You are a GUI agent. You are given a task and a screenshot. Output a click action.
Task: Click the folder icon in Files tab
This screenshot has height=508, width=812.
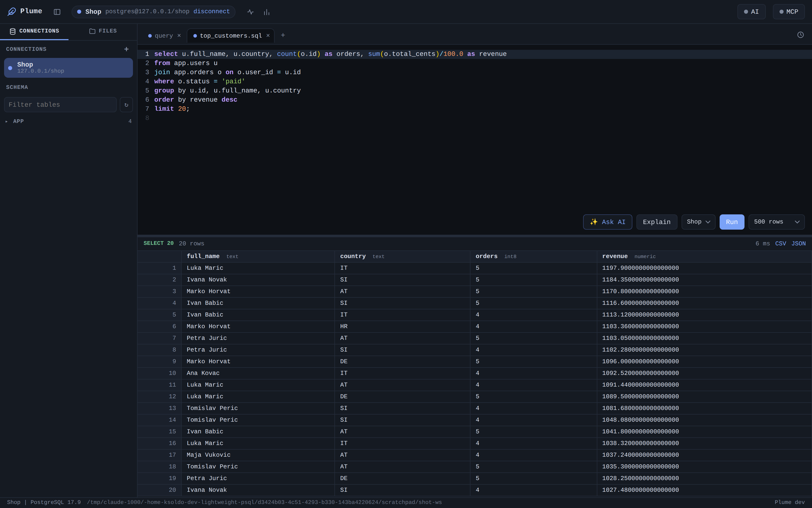[x=92, y=31]
